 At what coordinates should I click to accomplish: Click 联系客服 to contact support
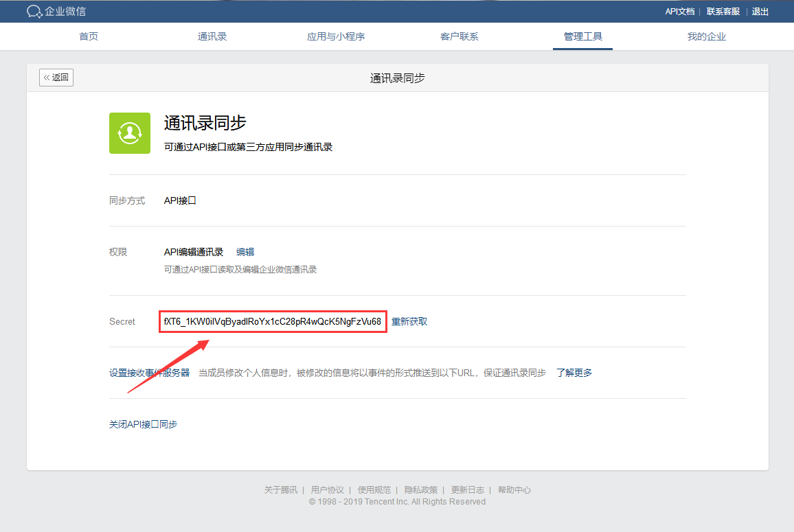tap(723, 12)
